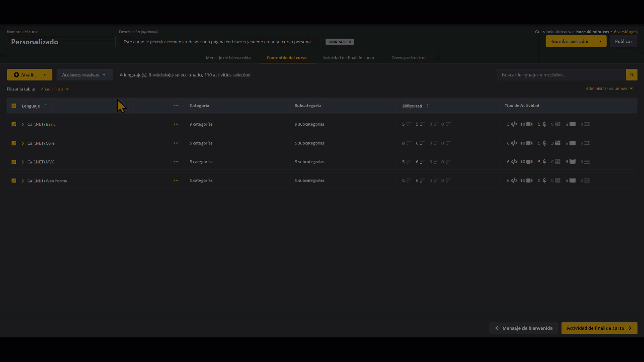This screenshot has height=362, width=644.
Task: Click the Categoría column header
Action: [x=200, y=106]
